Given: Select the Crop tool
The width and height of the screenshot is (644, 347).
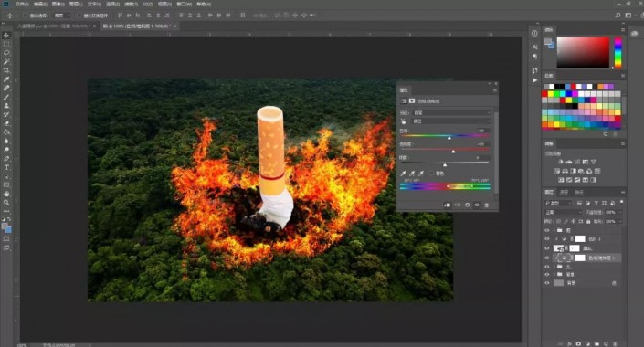Looking at the screenshot, I should point(6,70).
